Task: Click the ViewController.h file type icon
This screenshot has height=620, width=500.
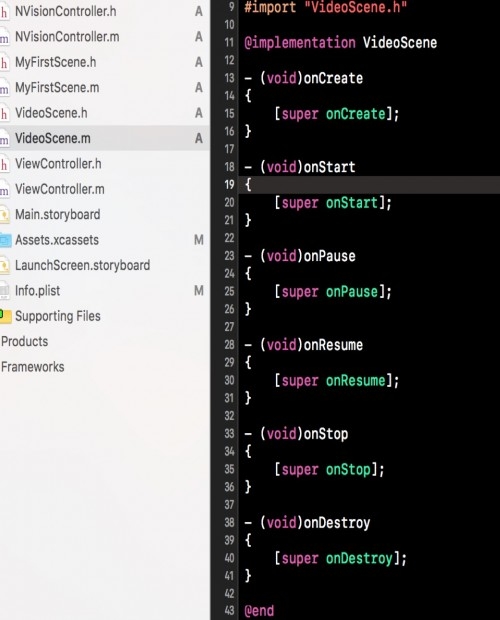Action: click(x=4, y=164)
